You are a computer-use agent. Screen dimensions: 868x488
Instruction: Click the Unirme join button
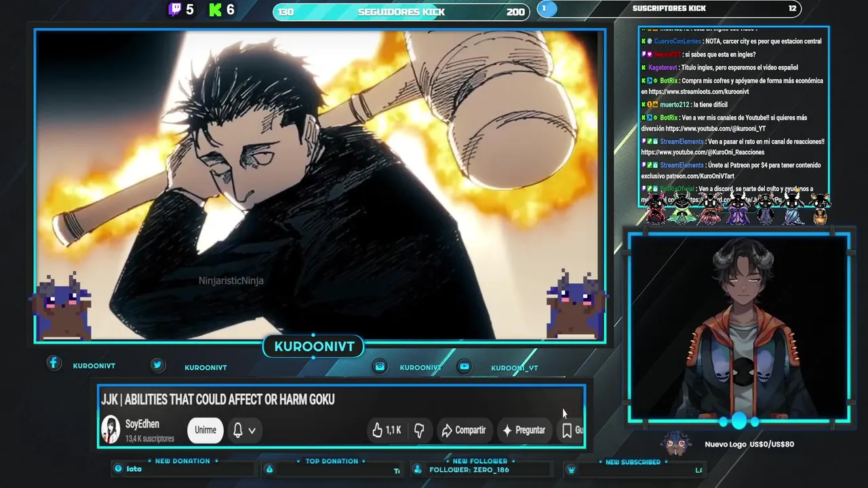point(205,430)
